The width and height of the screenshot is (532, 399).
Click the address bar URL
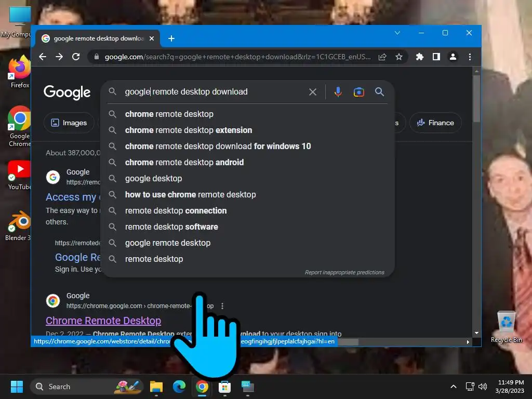point(237,57)
